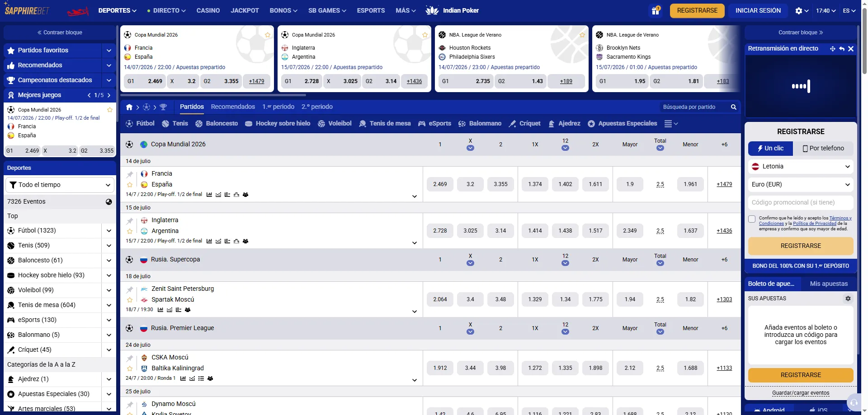Click the football breadcrumb icon
This screenshot has width=868, height=415.
[x=146, y=107]
